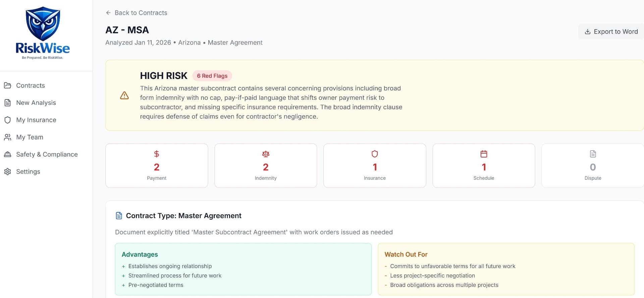Click the Contracts folder icon in sidebar
This screenshot has height=298, width=644.
7,85
